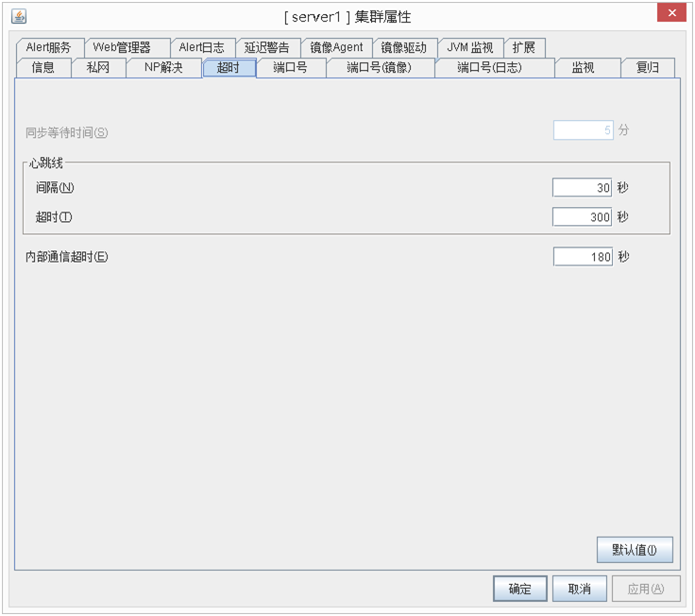Click the 同步等待时间(S) label
Image resolution: width=695 pixels, height=616 pixels.
click(66, 132)
